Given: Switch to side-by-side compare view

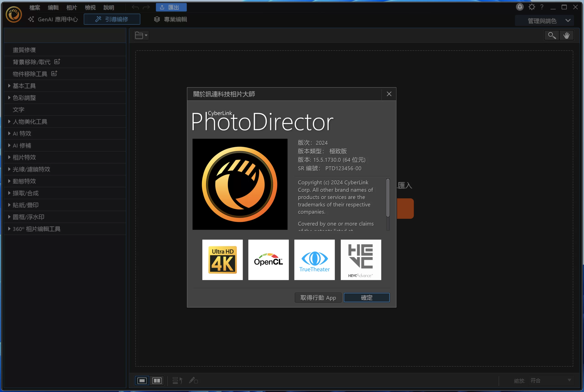Looking at the screenshot, I should pyautogui.click(x=157, y=381).
